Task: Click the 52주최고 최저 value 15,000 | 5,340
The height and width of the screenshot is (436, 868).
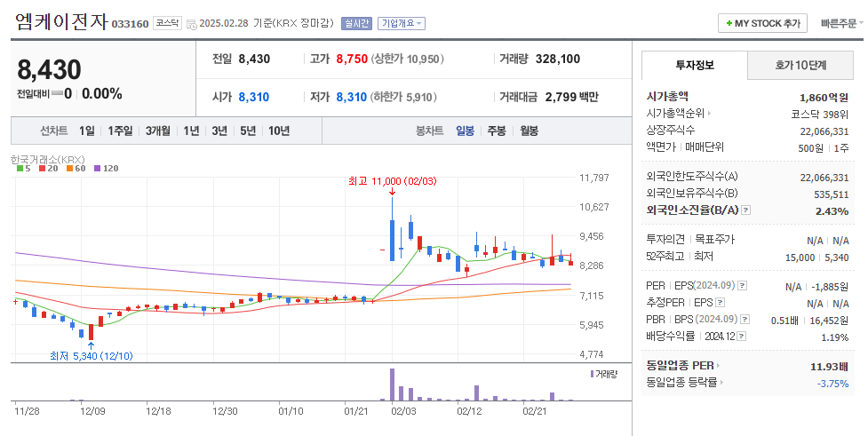Action: click(817, 258)
